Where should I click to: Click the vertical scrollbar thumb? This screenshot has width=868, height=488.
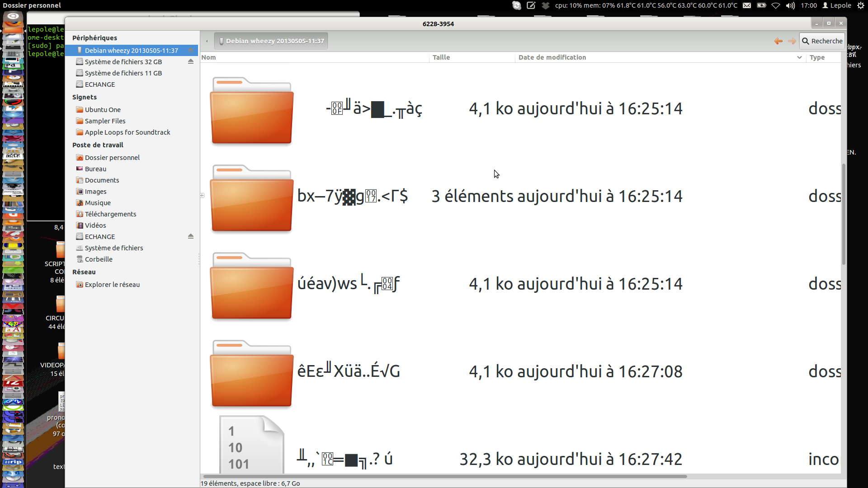[x=843, y=215]
